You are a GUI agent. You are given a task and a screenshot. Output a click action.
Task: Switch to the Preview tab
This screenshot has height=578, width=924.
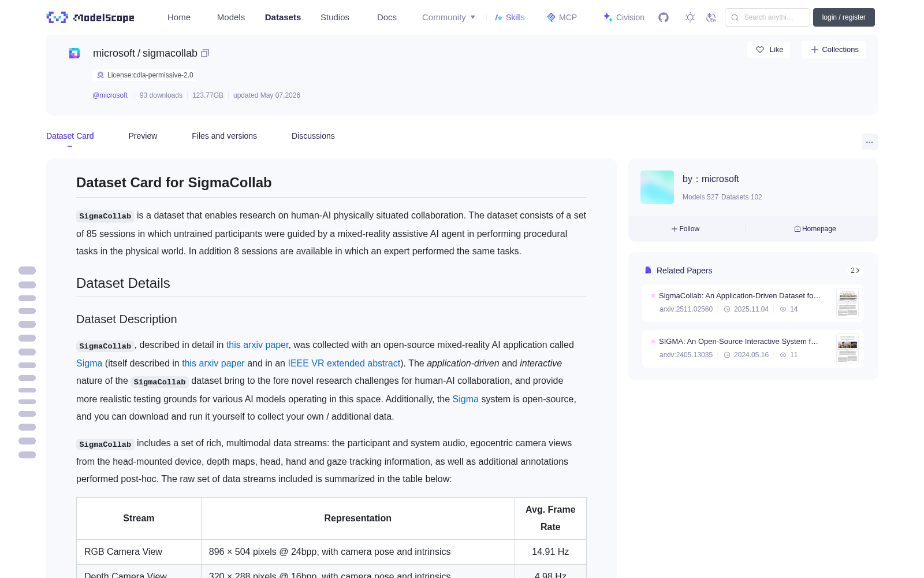point(143,136)
